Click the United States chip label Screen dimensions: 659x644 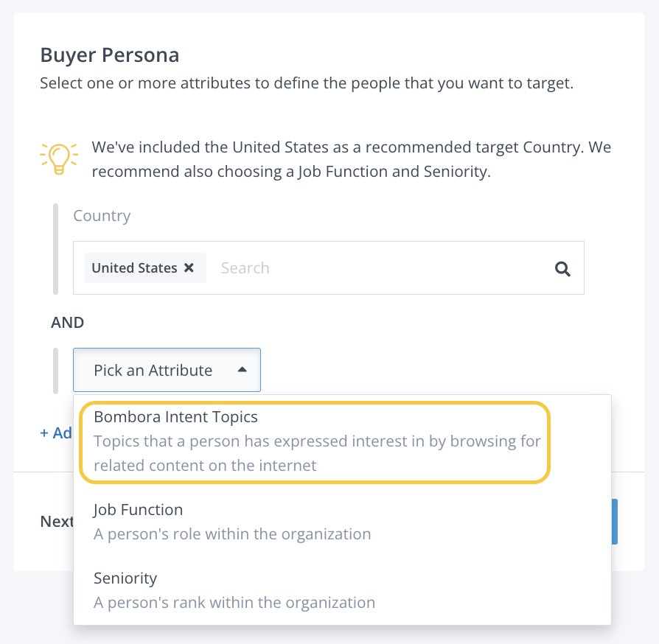pos(134,268)
